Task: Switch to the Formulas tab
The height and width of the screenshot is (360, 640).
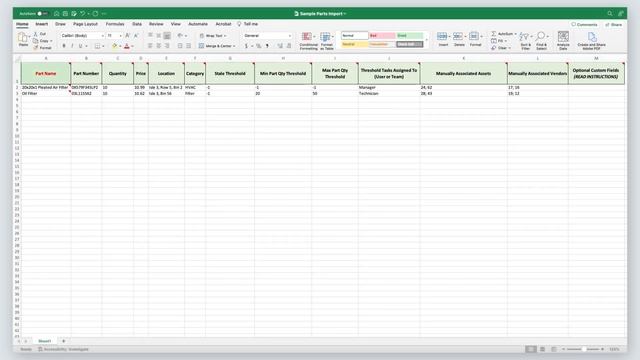Action: (x=115, y=24)
